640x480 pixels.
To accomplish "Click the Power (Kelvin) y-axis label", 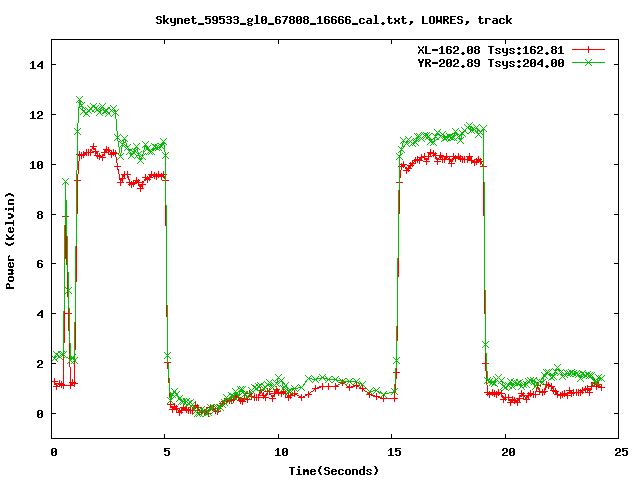I will pyautogui.click(x=10, y=241).
